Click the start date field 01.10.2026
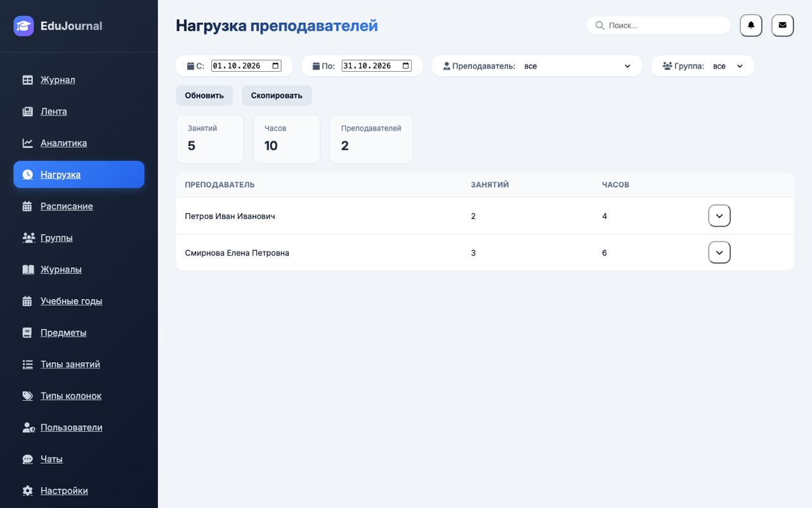The width and height of the screenshot is (812, 508). point(246,66)
